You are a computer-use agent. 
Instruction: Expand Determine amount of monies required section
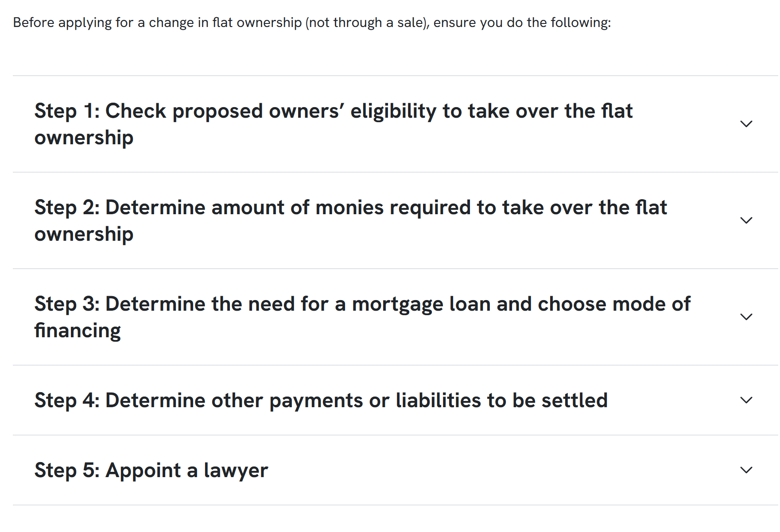pyautogui.click(x=396, y=220)
